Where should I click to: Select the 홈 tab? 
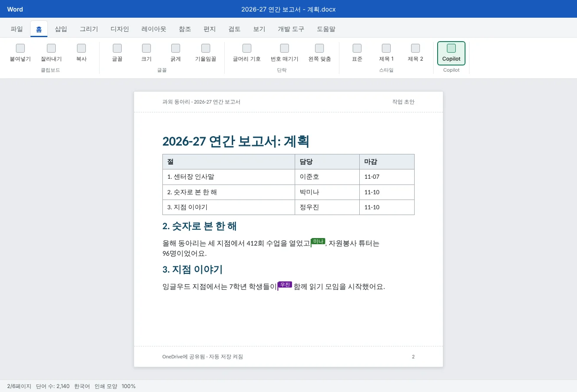pyautogui.click(x=39, y=29)
